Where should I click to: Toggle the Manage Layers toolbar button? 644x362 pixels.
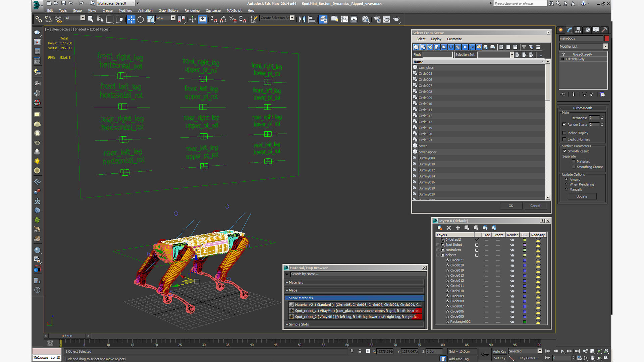tap(323, 19)
